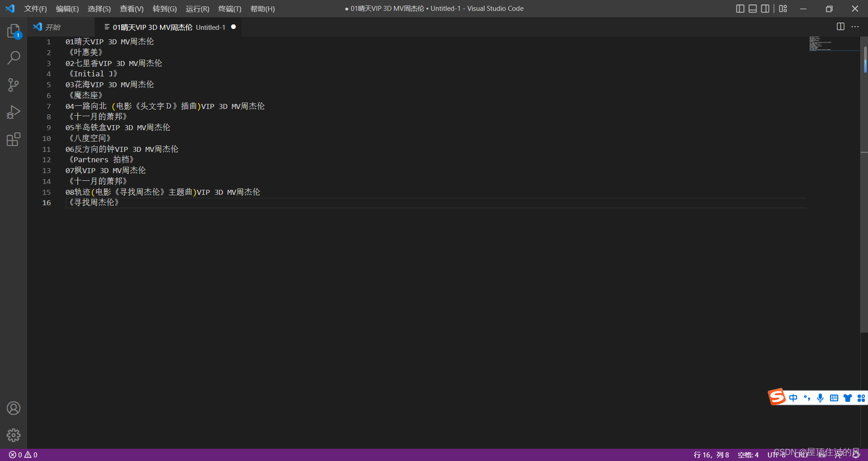
Task: Toggle secondary sidebar layout icon
Action: click(765, 9)
